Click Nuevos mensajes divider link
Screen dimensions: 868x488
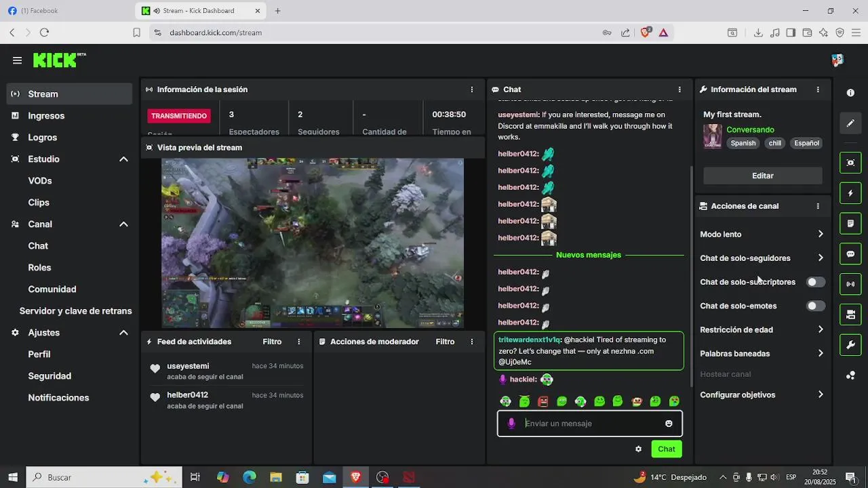tap(589, 255)
